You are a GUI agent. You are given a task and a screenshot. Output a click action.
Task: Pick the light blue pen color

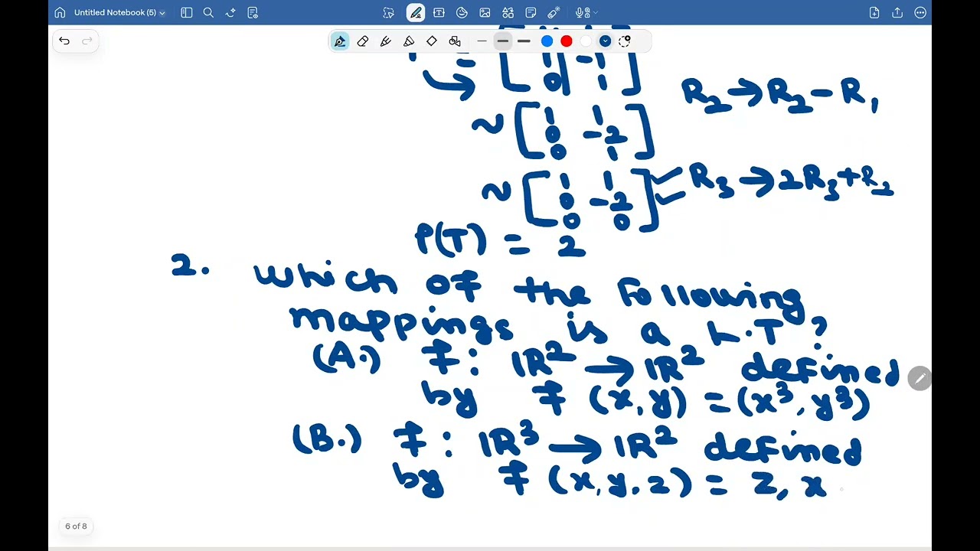coord(547,41)
